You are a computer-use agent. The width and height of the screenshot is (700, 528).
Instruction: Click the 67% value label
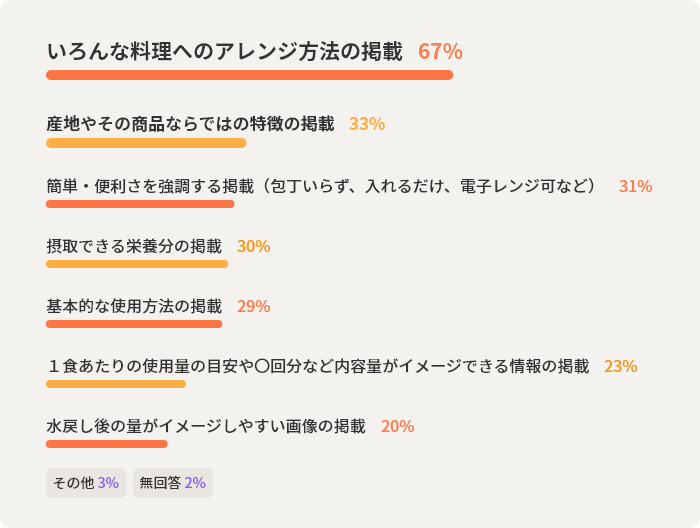coord(440,51)
